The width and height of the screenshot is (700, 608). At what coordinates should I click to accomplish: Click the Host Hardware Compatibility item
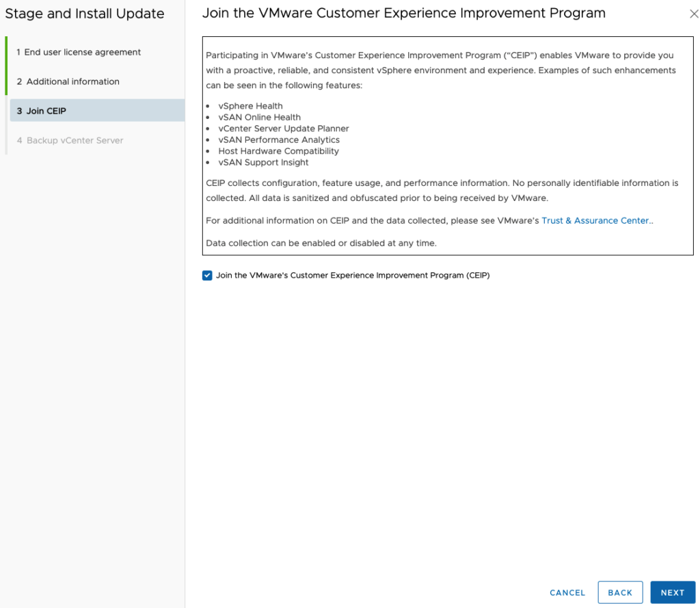click(278, 151)
